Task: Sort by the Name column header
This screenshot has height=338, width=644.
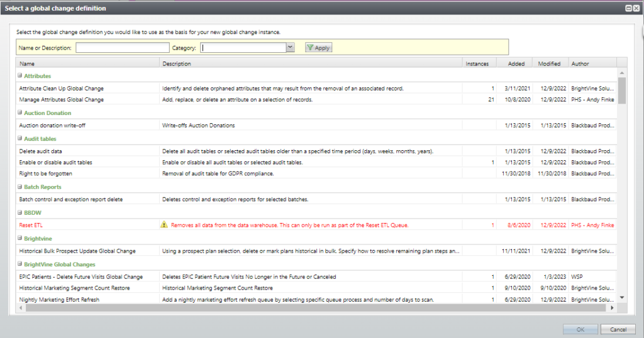Action: [88, 63]
